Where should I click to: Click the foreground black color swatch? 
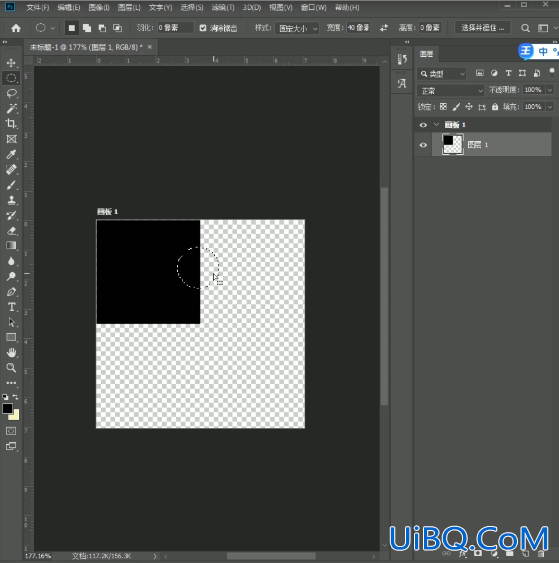pos(7,409)
